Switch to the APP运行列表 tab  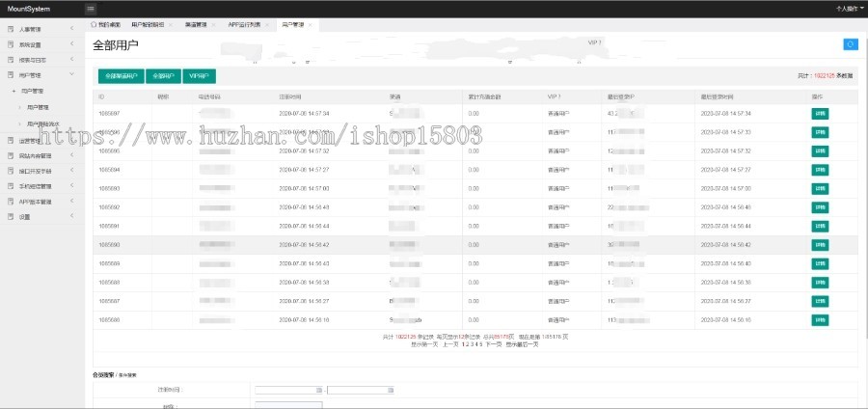pyautogui.click(x=244, y=25)
